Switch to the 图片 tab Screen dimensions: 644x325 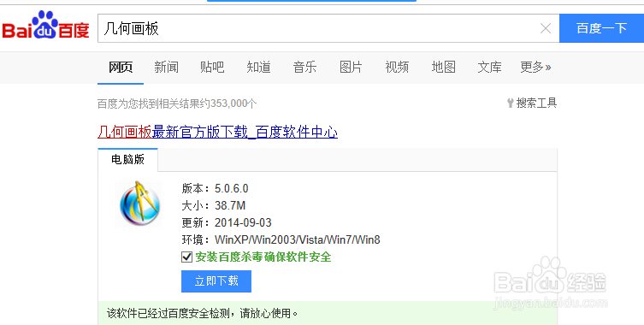(352, 67)
